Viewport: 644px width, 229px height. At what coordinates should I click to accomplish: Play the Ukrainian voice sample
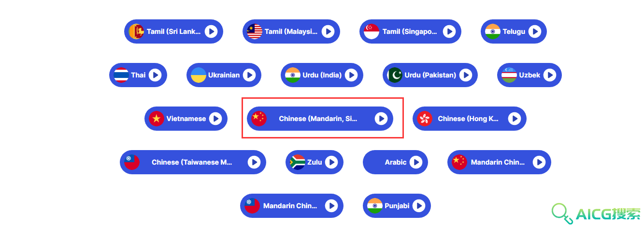[x=249, y=75]
